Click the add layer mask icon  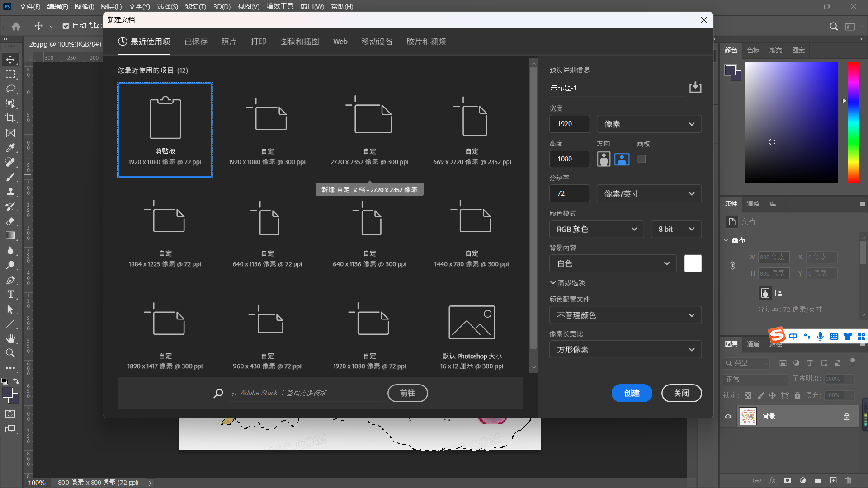788,480
